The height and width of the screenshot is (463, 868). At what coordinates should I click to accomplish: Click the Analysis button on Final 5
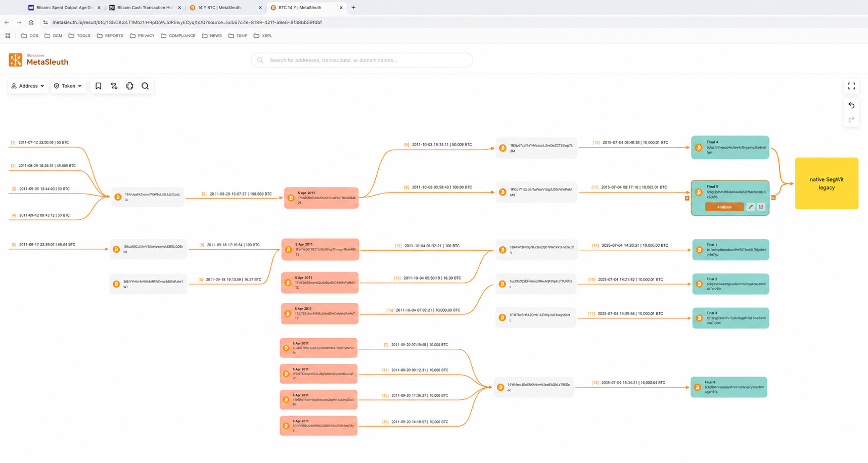(724, 207)
